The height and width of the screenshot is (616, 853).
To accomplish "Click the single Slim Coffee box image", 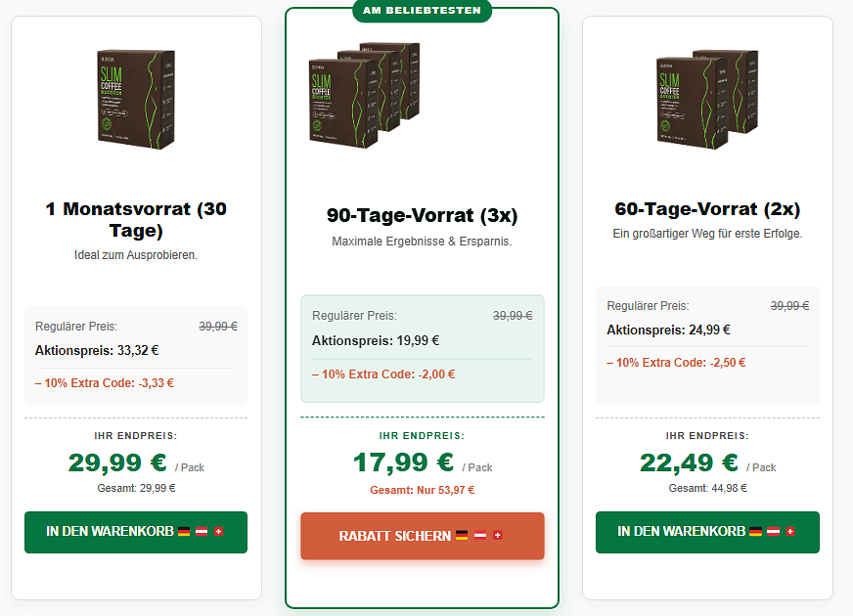I will pyautogui.click(x=136, y=100).
